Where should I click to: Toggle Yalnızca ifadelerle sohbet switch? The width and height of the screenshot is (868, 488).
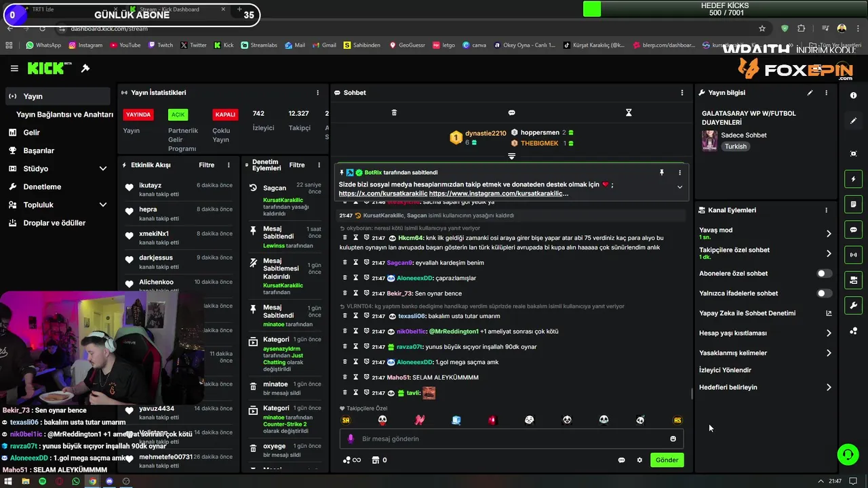tap(824, 293)
